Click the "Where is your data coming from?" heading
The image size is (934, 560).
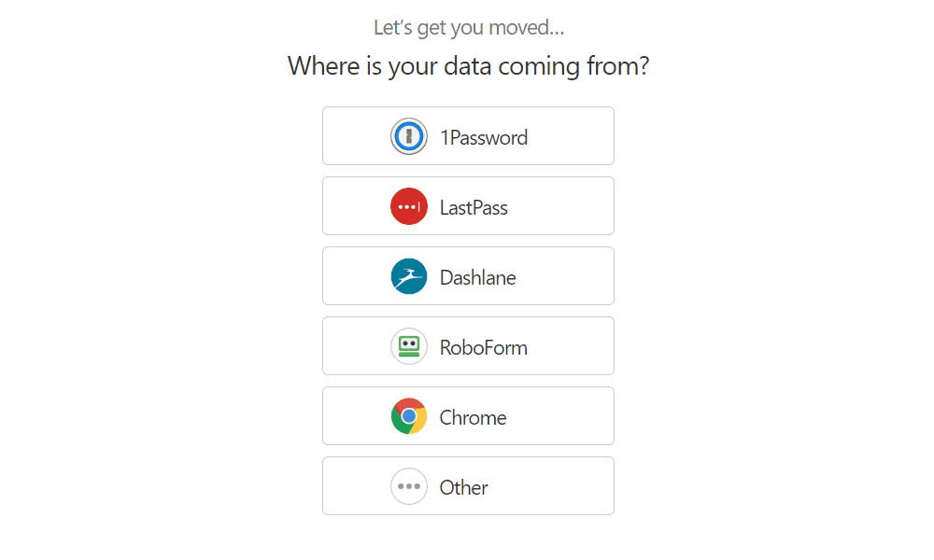click(x=468, y=66)
